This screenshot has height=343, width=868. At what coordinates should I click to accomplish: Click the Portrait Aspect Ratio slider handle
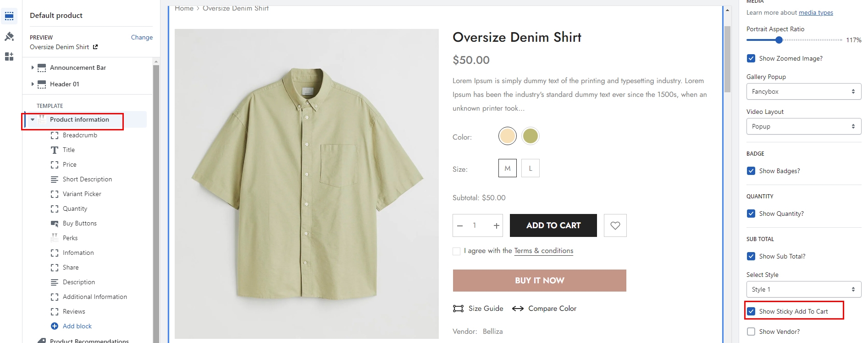click(x=779, y=40)
